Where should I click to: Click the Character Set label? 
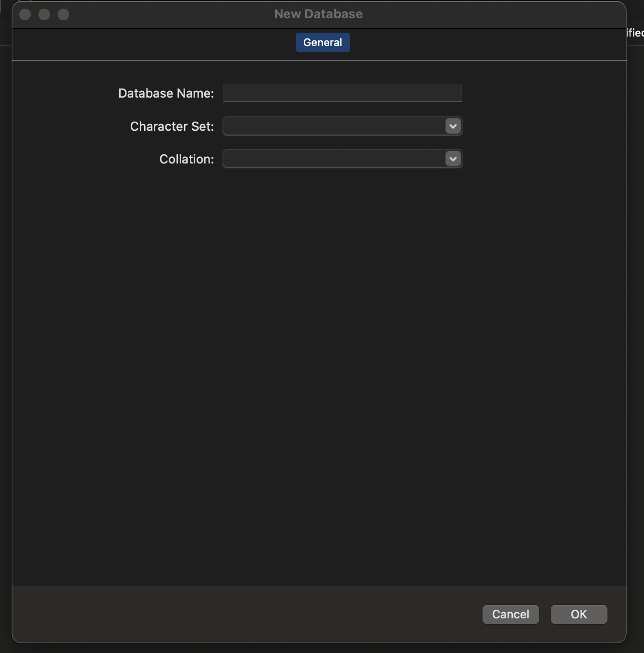click(x=172, y=126)
